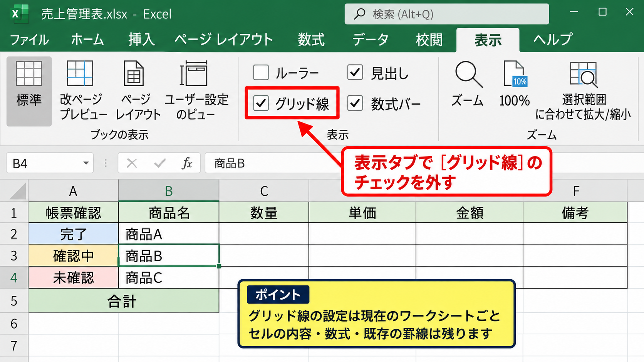Open ユーザー設定のビュー

pyautogui.click(x=196, y=91)
